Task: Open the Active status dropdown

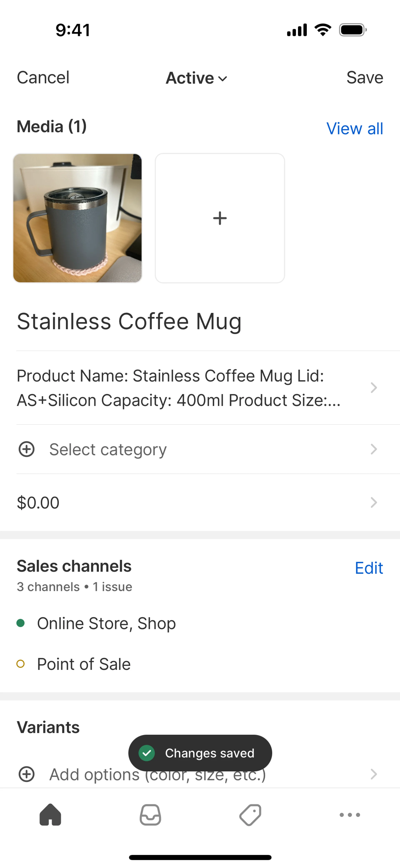Action: point(197,78)
